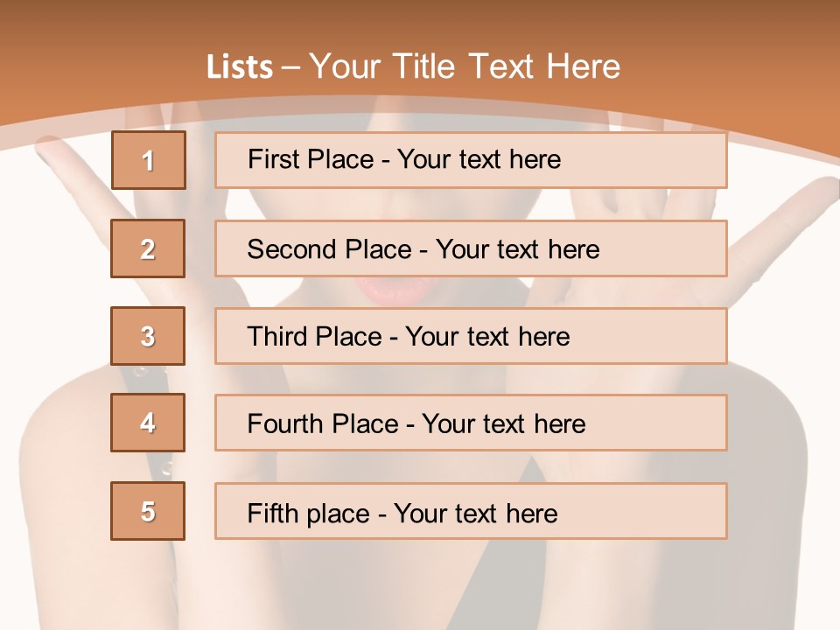Image resolution: width=840 pixels, height=630 pixels.
Task: Select the number 5 box
Action: click(149, 510)
